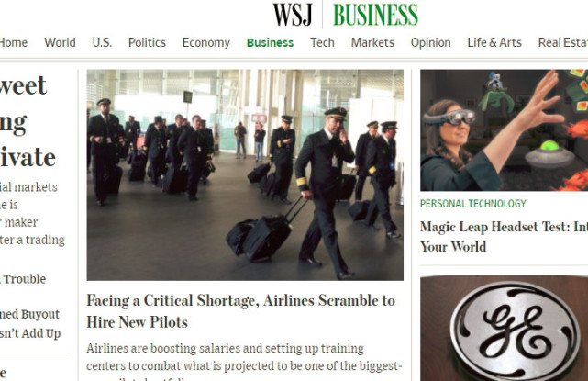
Task: Open the airline salaries article summary text
Action: [x=244, y=361]
